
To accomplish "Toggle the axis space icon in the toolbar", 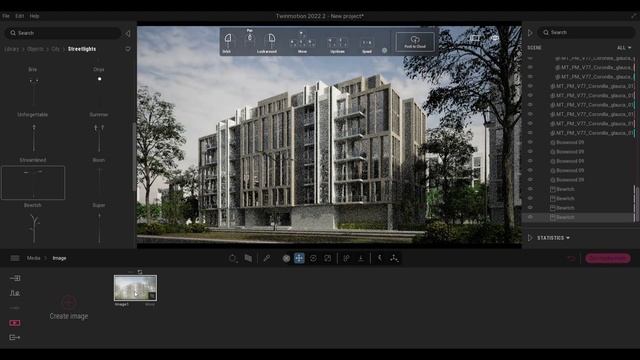I will click(347, 258).
